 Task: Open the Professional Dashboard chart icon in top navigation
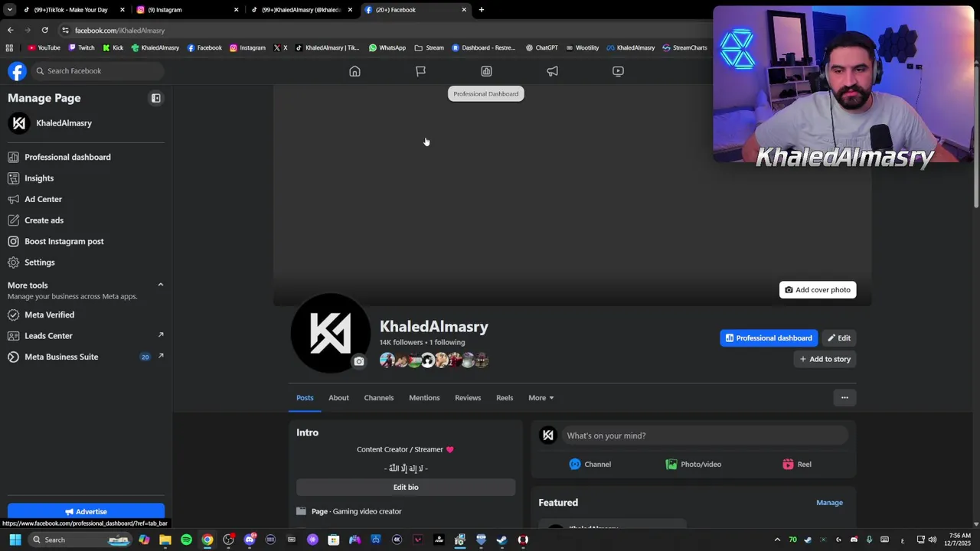pyautogui.click(x=486, y=71)
